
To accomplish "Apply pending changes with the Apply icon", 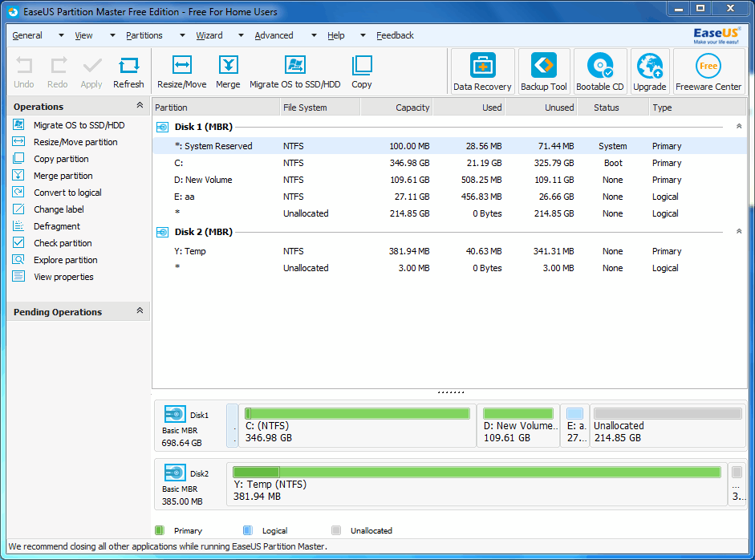I will pos(91,73).
